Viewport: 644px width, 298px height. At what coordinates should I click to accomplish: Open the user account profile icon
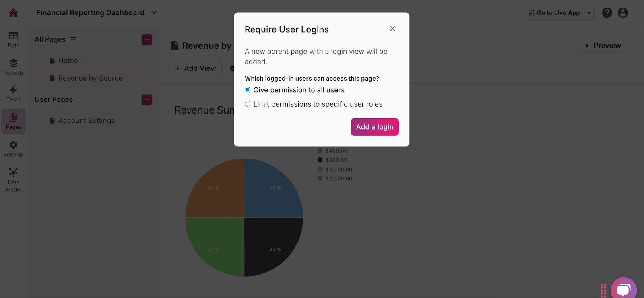(x=623, y=13)
